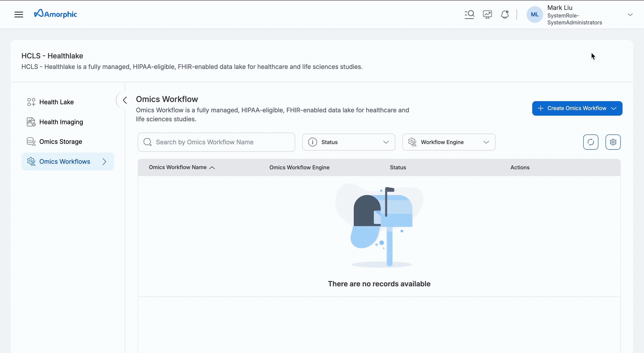
Task: Refresh the Omics Workflow list
Action: [x=591, y=142]
